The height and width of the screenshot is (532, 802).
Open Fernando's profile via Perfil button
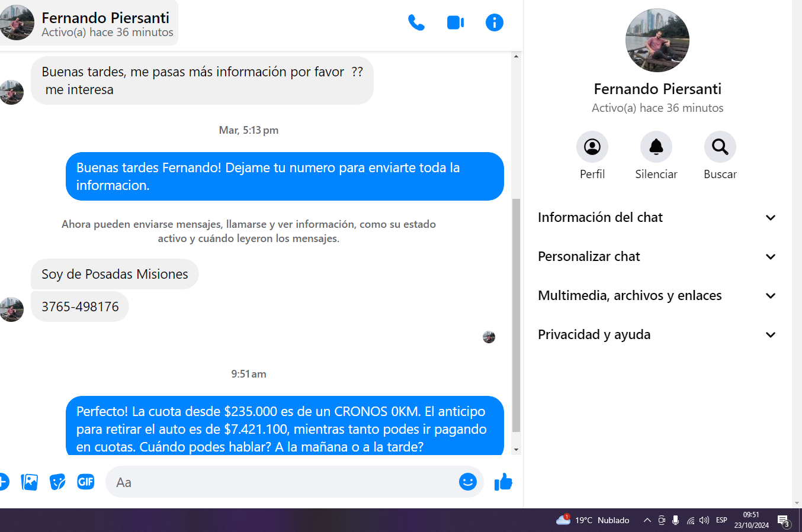click(592, 147)
